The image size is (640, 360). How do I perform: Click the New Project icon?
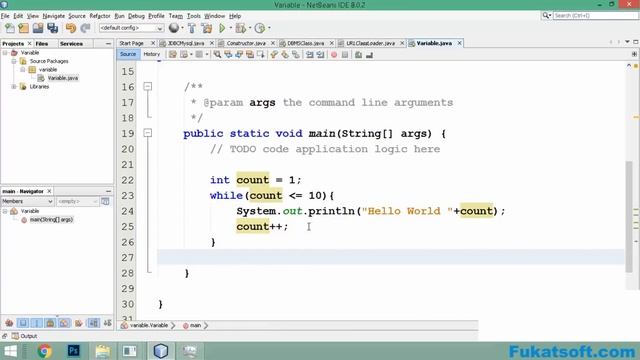tap(24, 28)
